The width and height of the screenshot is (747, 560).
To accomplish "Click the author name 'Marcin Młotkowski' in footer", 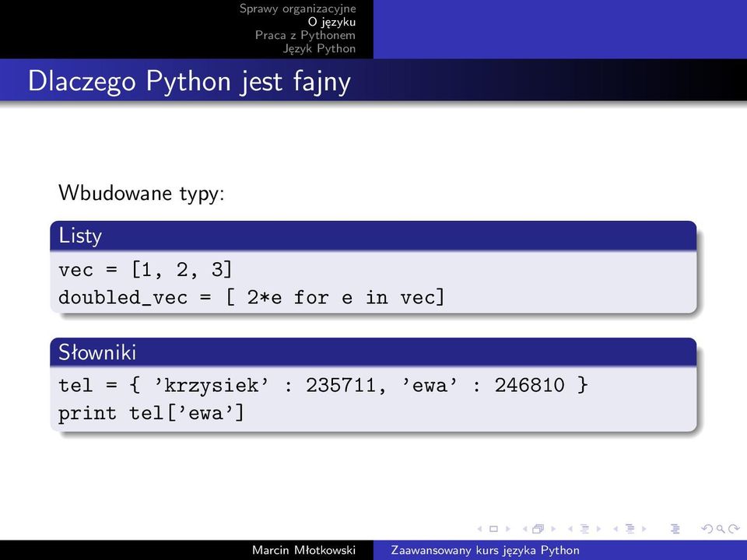I will (x=304, y=550).
